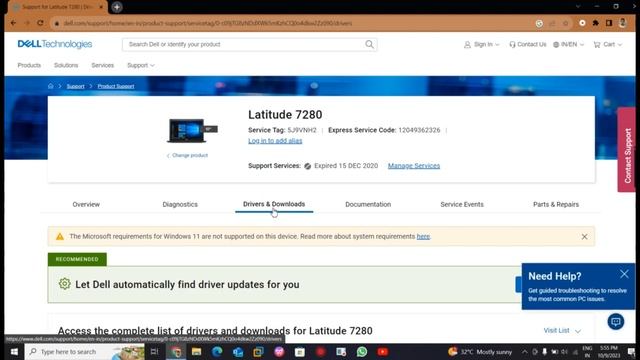Screen dimensions: 640x360
Task: Click the 'Log in to add alias' link
Action: (275, 141)
